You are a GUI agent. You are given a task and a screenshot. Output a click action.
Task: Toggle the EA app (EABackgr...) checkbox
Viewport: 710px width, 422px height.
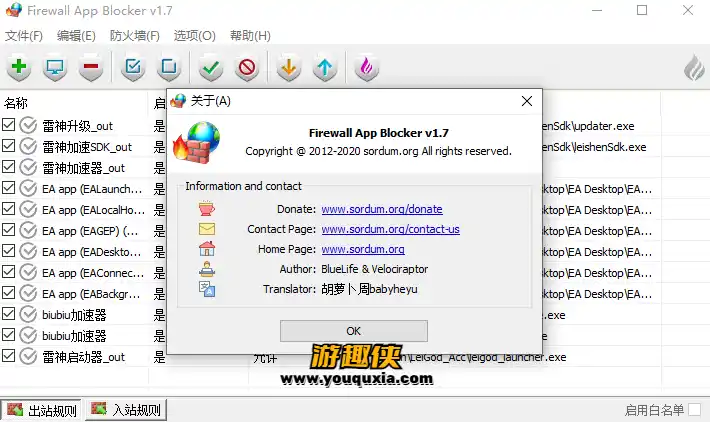coord(9,293)
